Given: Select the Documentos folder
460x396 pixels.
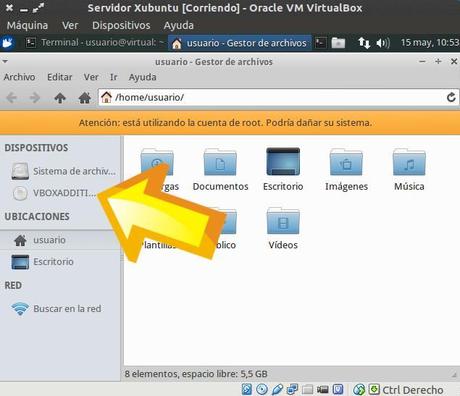Looking at the screenshot, I should (x=220, y=170).
